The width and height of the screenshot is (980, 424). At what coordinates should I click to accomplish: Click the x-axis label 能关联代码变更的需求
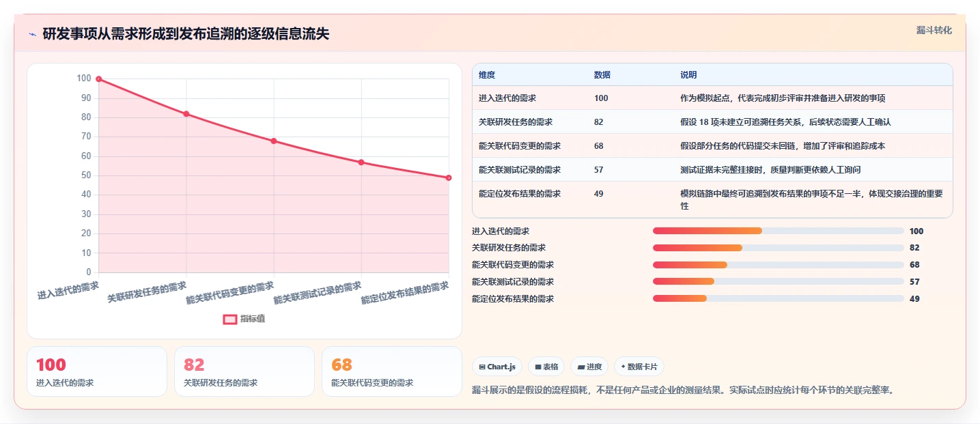pos(230,293)
